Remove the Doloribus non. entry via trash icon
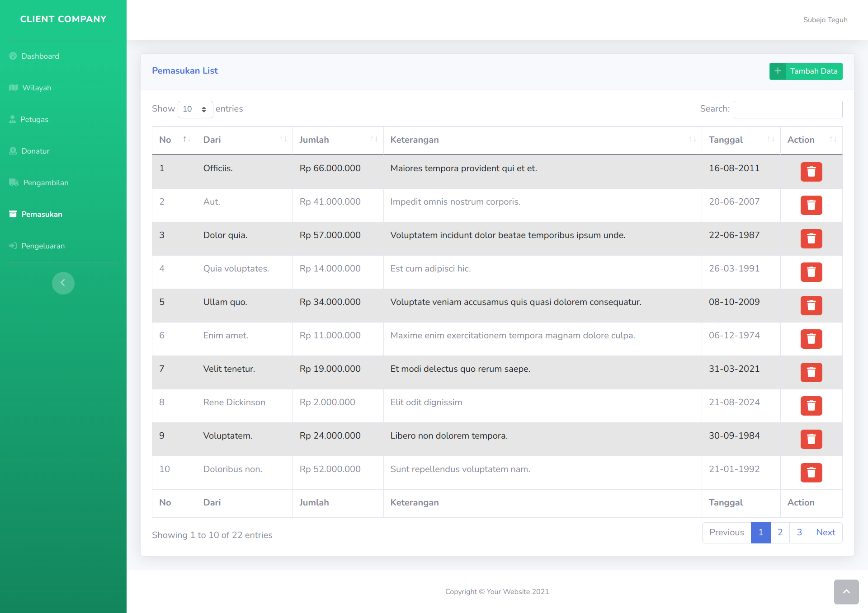Viewport: 868px width, 613px height. click(x=811, y=473)
